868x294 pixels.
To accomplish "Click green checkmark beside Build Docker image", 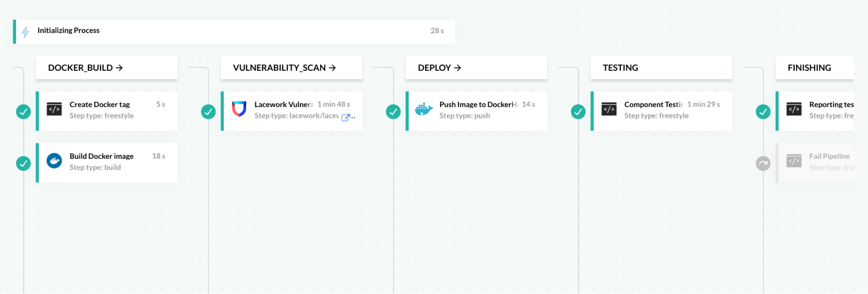I will coord(23,163).
